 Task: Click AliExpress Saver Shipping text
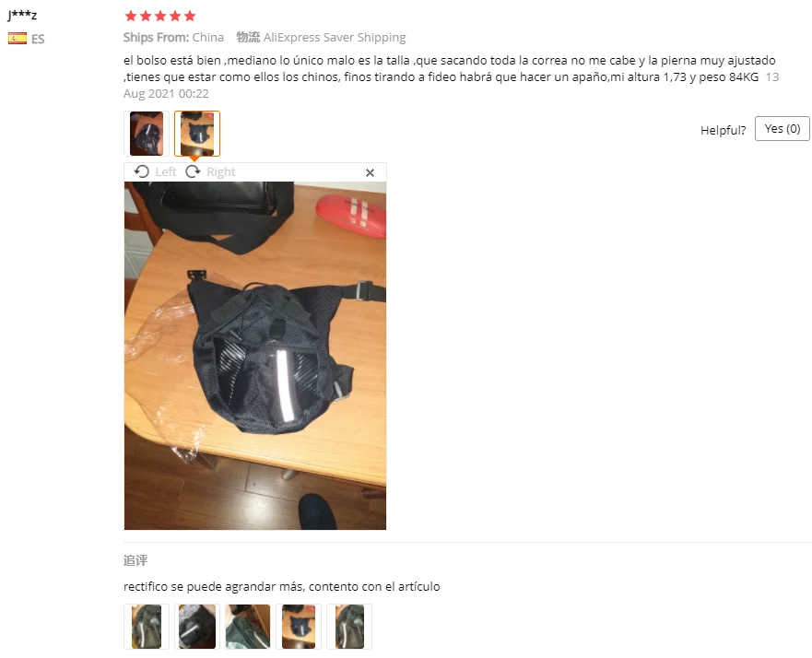click(x=335, y=37)
